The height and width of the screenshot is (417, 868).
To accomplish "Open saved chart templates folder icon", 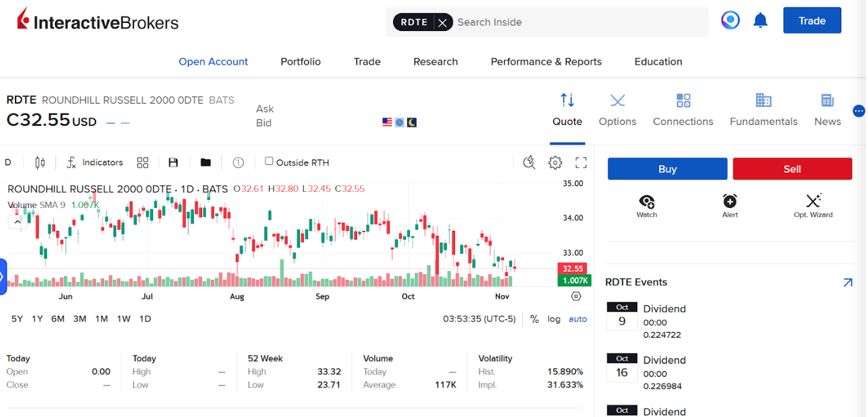I will point(205,162).
